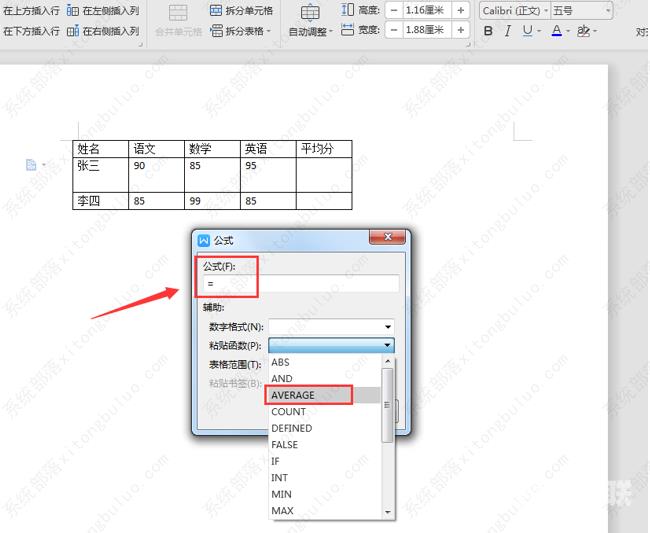Click the empty 平均分 cell for 李四

(x=324, y=201)
